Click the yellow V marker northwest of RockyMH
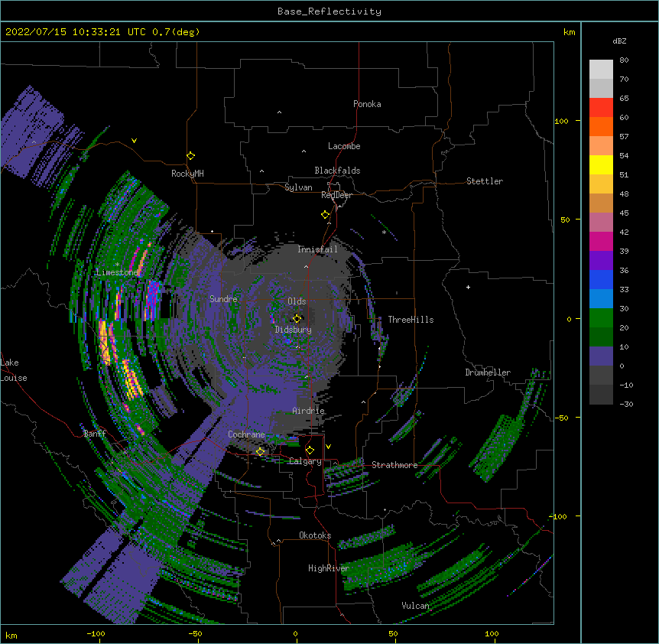The image size is (659, 644). click(x=134, y=141)
